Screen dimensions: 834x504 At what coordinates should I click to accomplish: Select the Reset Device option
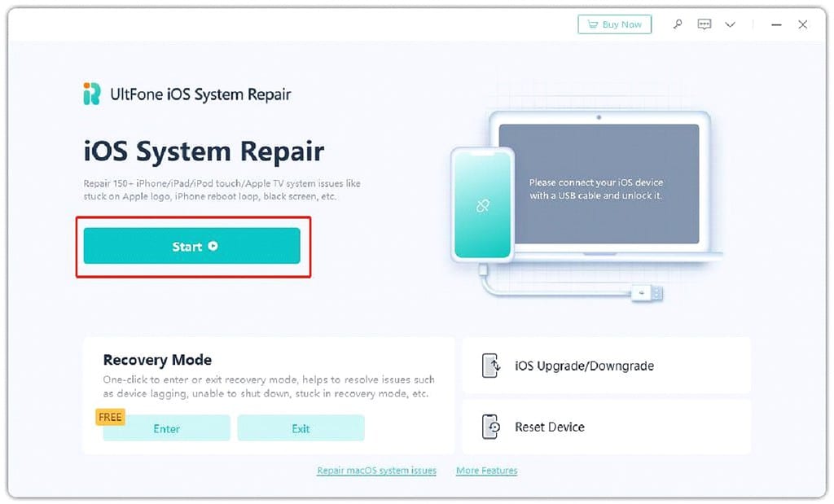pos(606,427)
